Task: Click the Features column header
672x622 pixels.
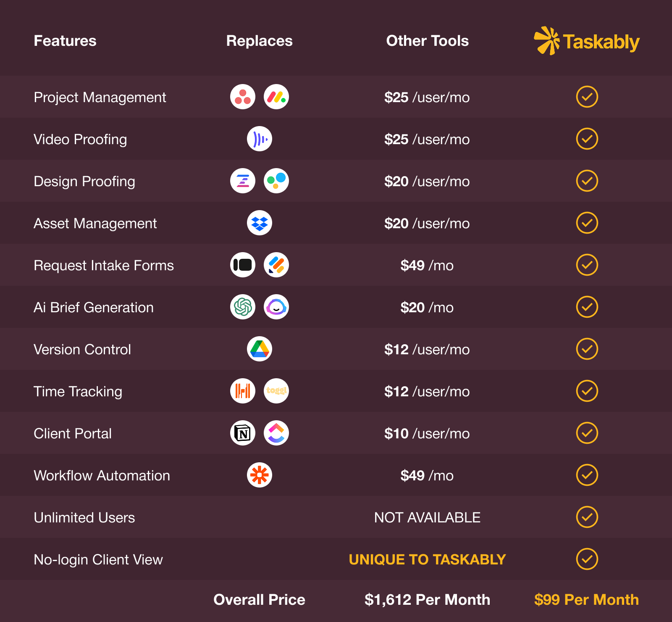Action: tap(65, 41)
